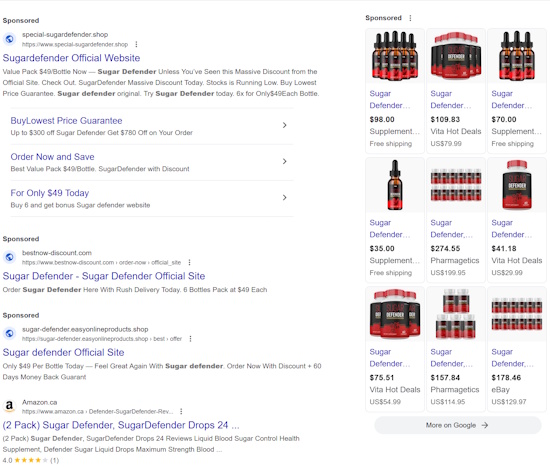This screenshot has width=550, height=469.
Task: Open $70.00 three dropper bottles product image
Action: (x=517, y=56)
